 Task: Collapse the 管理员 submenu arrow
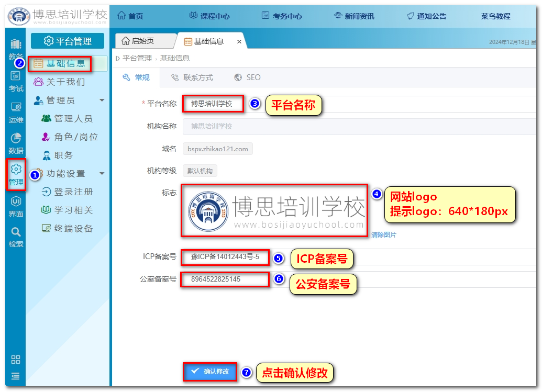(102, 100)
